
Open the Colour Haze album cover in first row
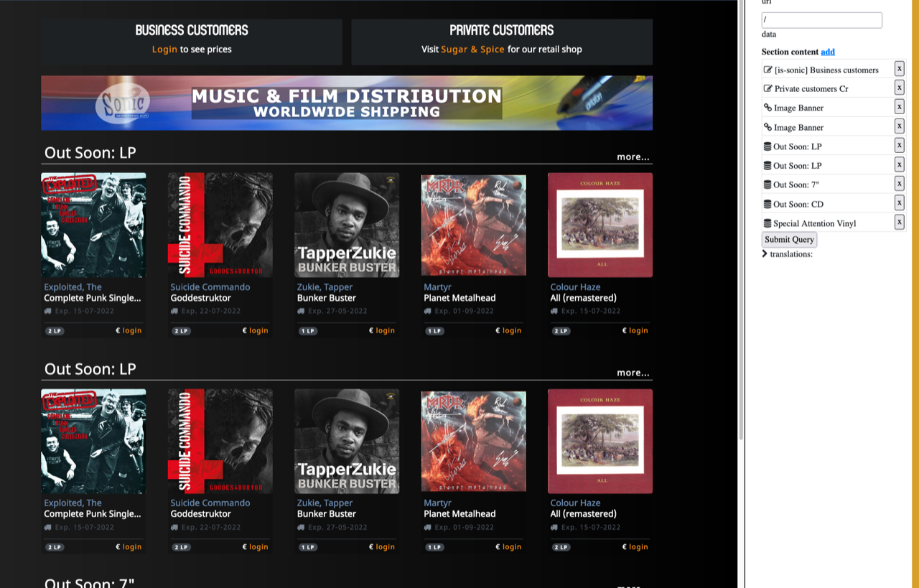click(x=600, y=225)
